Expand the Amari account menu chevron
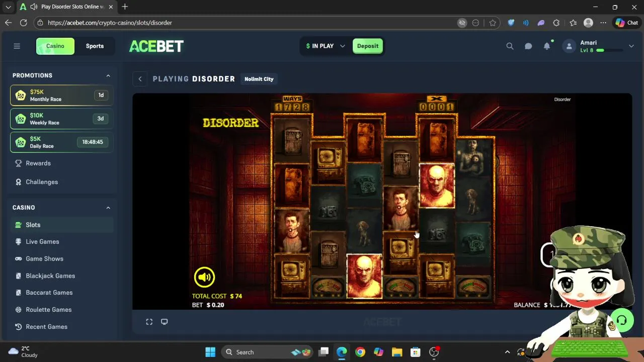The height and width of the screenshot is (362, 644). click(x=631, y=46)
